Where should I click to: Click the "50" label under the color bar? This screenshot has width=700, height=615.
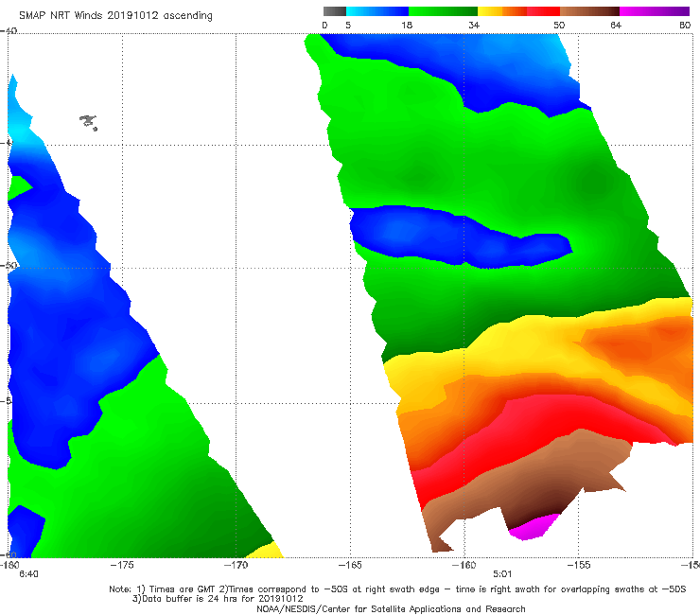559,25
